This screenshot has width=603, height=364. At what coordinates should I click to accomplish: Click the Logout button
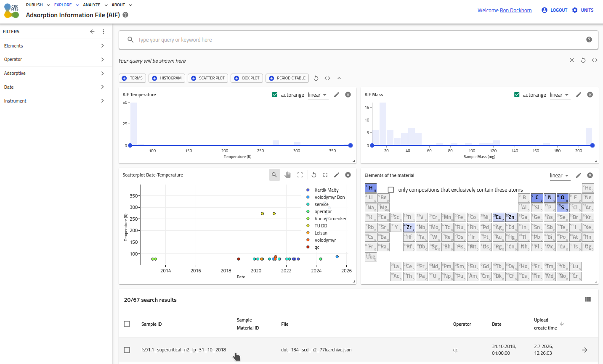(x=555, y=10)
